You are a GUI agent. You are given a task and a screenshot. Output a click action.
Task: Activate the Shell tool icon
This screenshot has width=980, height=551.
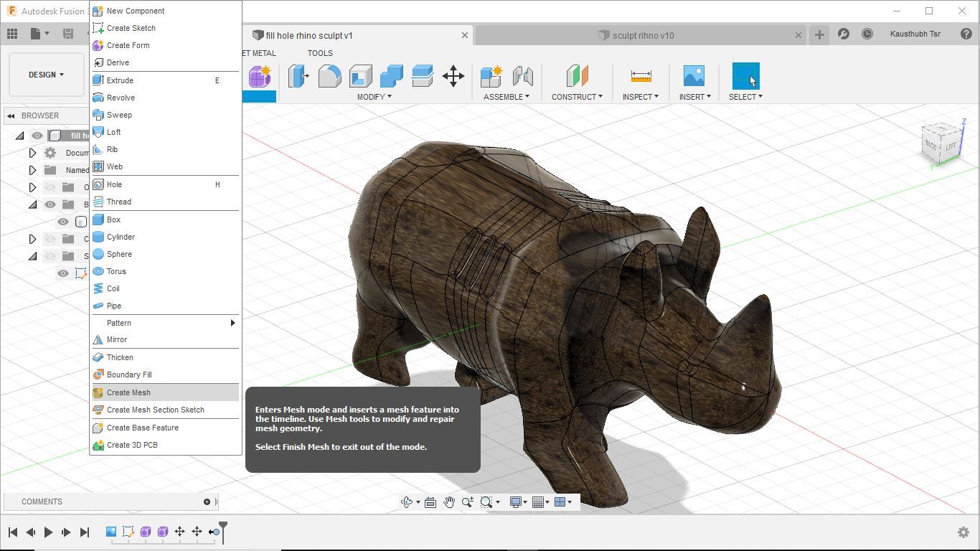360,76
